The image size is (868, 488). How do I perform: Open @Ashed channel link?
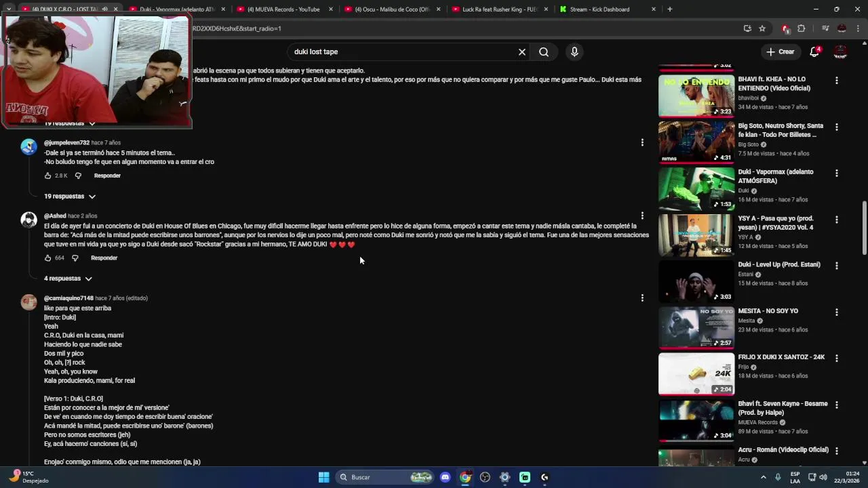coord(55,216)
